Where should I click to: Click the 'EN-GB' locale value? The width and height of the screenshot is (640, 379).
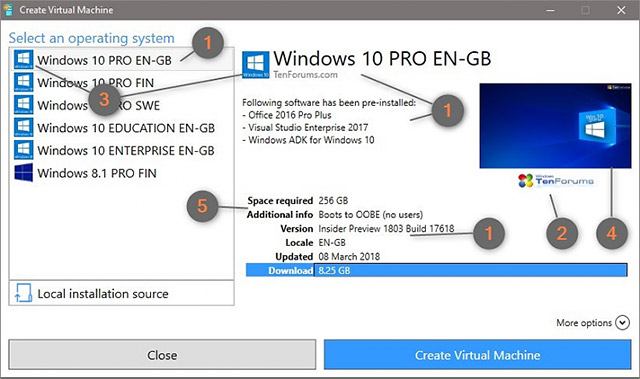click(332, 242)
